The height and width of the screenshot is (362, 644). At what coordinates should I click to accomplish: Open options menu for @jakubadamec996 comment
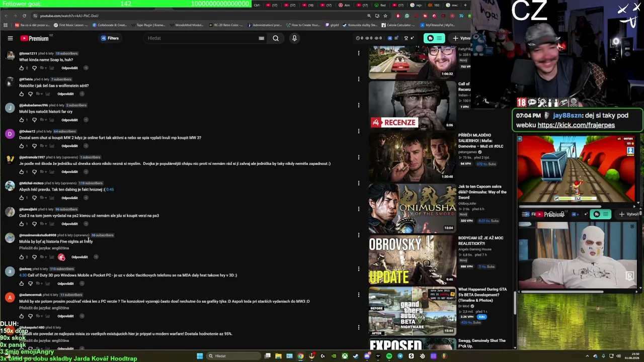click(x=359, y=105)
